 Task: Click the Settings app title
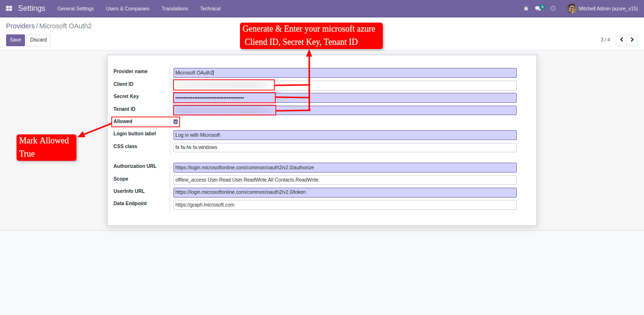(x=32, y=8)
